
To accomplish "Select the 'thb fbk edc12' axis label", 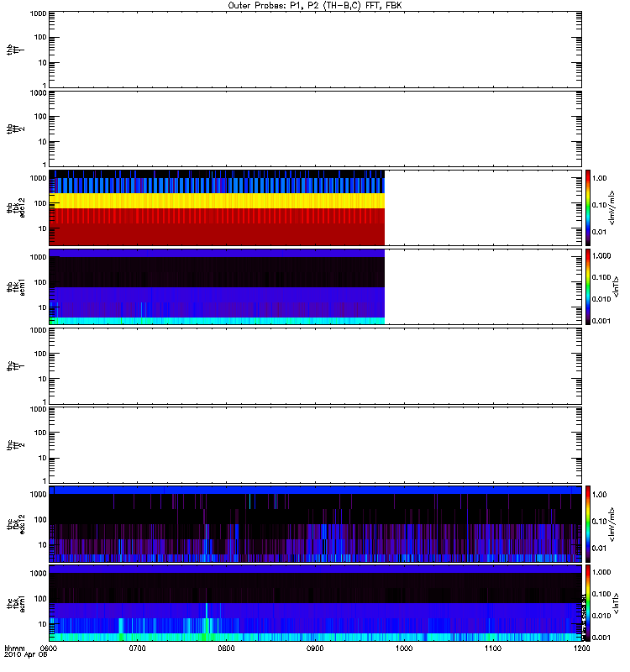I will click(x=15, y=207).
